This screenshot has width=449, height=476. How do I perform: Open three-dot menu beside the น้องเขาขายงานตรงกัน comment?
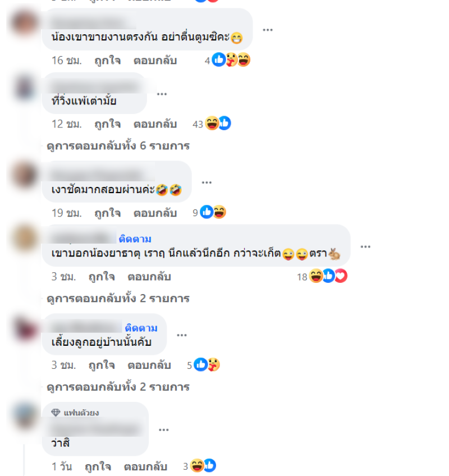(x=268, y=30)
